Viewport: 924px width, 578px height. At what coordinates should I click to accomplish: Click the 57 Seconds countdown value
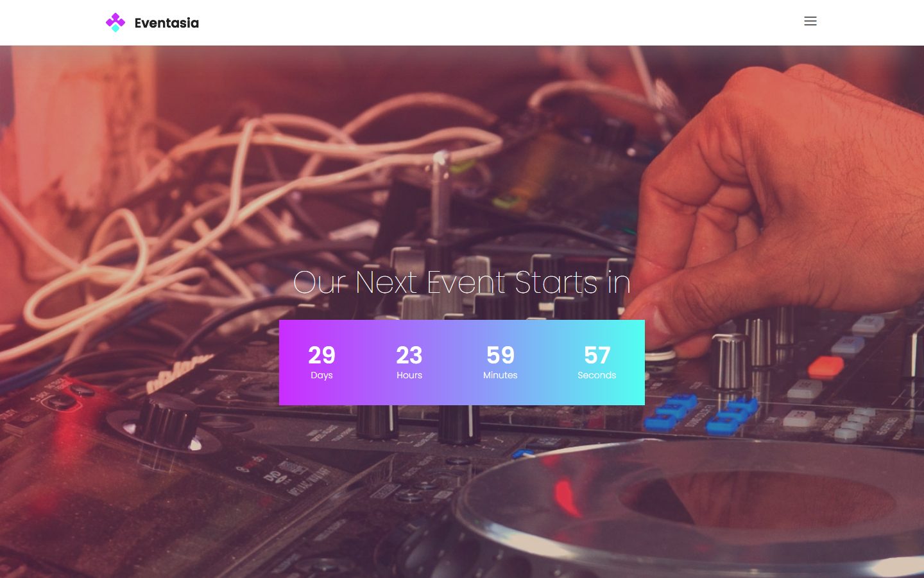[x=597, y=355]
